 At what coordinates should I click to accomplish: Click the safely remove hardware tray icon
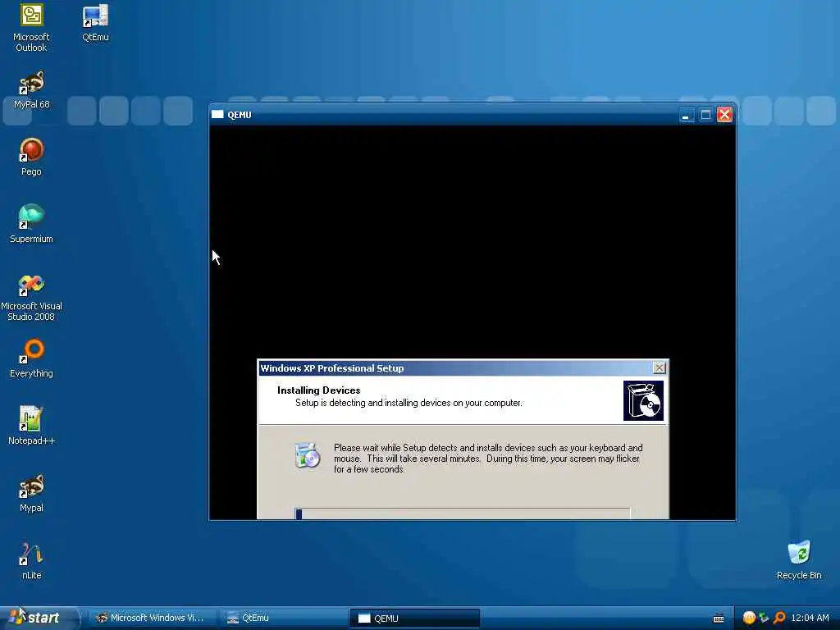[x=764, y=618]
